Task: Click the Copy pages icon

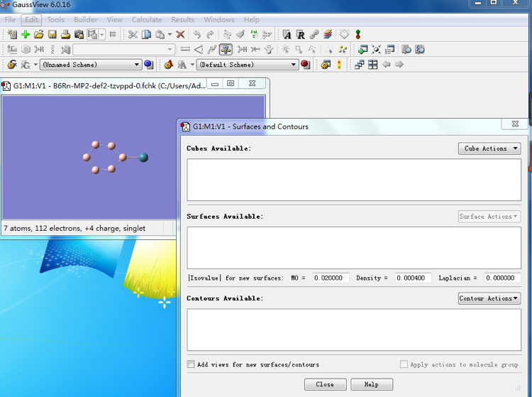Action: pos(146,34)
